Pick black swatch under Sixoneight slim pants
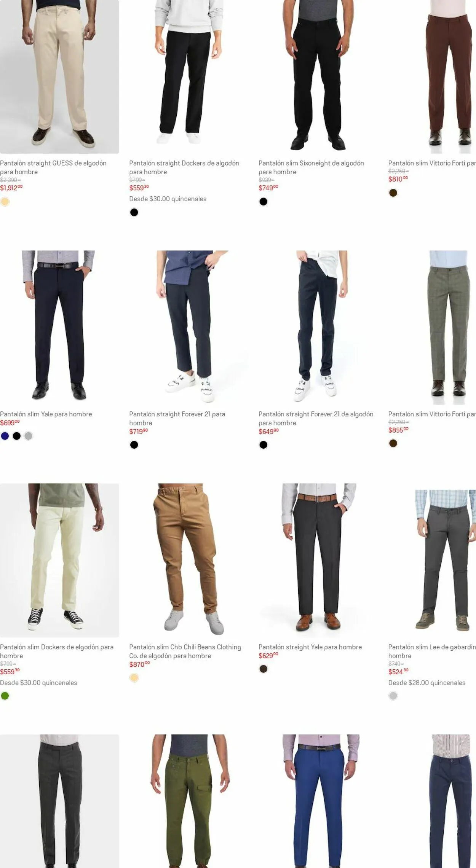This screenshot has width=476, height=868. (263, 202)
